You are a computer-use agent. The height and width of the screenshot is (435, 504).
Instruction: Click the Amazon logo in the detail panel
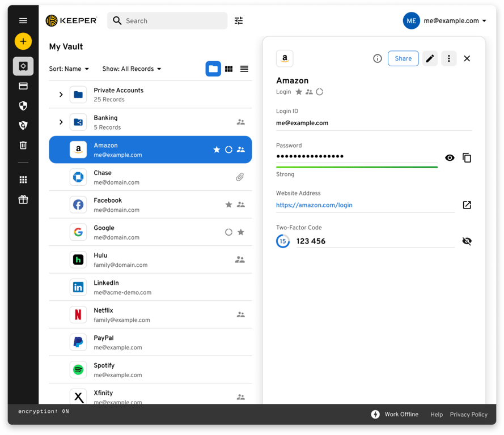tap(285, 58)
